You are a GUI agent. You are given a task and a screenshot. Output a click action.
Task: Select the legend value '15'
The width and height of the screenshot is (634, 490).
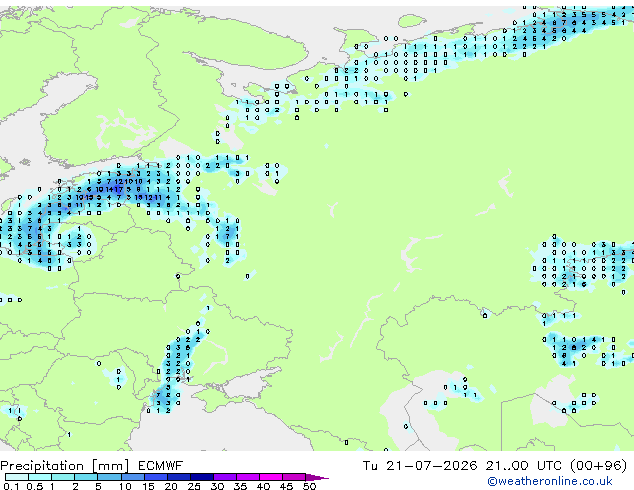(148, 486)
